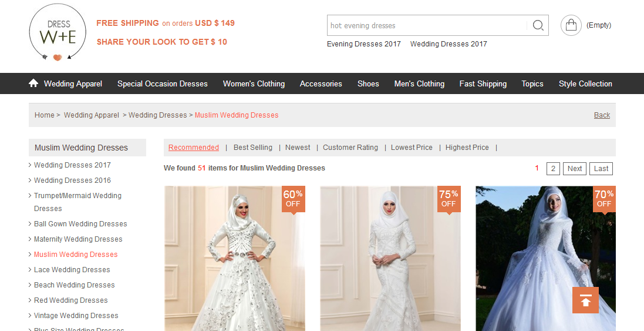Open Fast Shipping menu
Image resolution: width=644 pixels, height=331 pixels.
tap(483, 83)
